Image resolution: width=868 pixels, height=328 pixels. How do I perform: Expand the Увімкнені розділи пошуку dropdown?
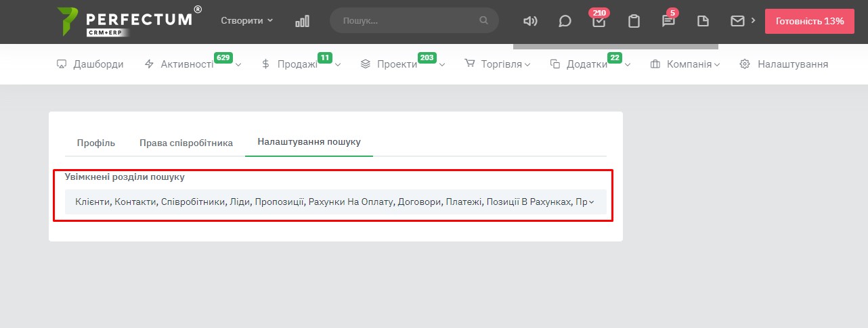pyautogui.click(x=335, y=202)
